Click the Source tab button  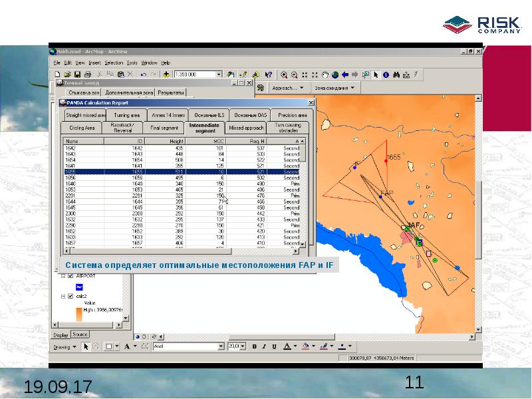80,334
